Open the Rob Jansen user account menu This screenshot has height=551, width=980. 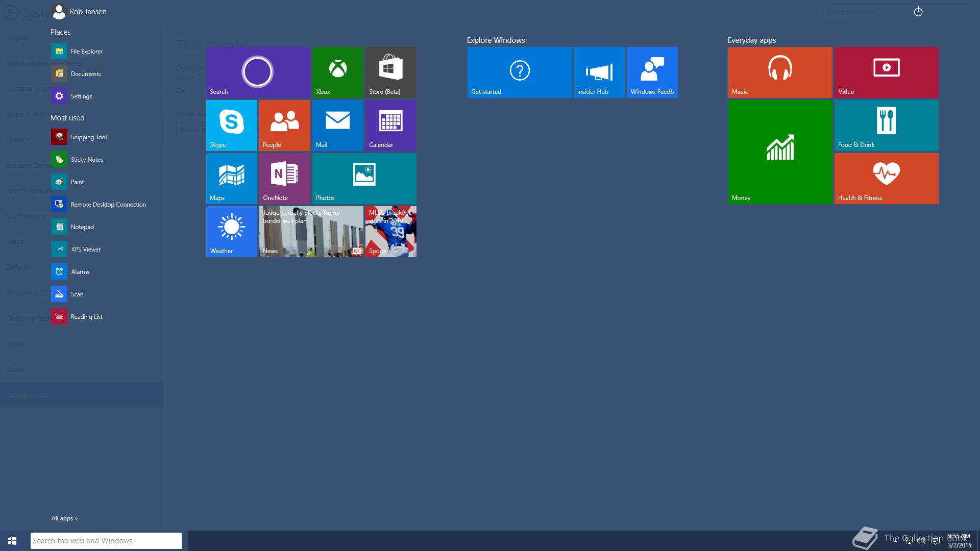[79, 11]
